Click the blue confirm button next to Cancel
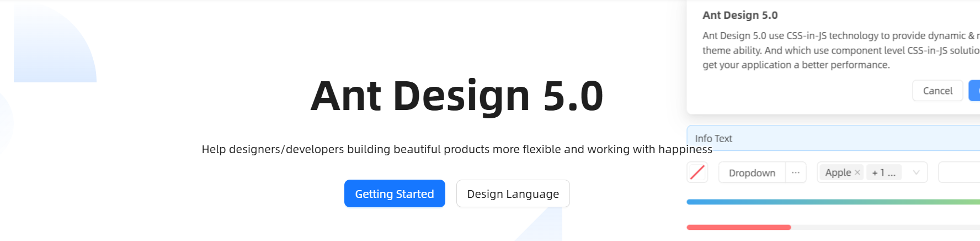 [x=974, y=91]
